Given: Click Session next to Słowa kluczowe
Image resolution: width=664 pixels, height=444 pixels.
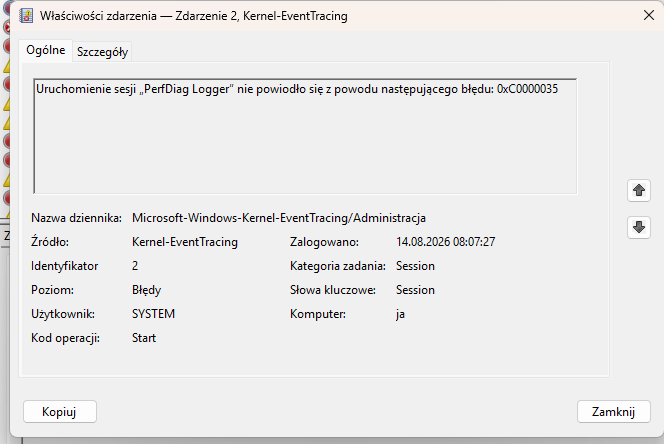Looking at the screenshot, I should pos(415,290).
